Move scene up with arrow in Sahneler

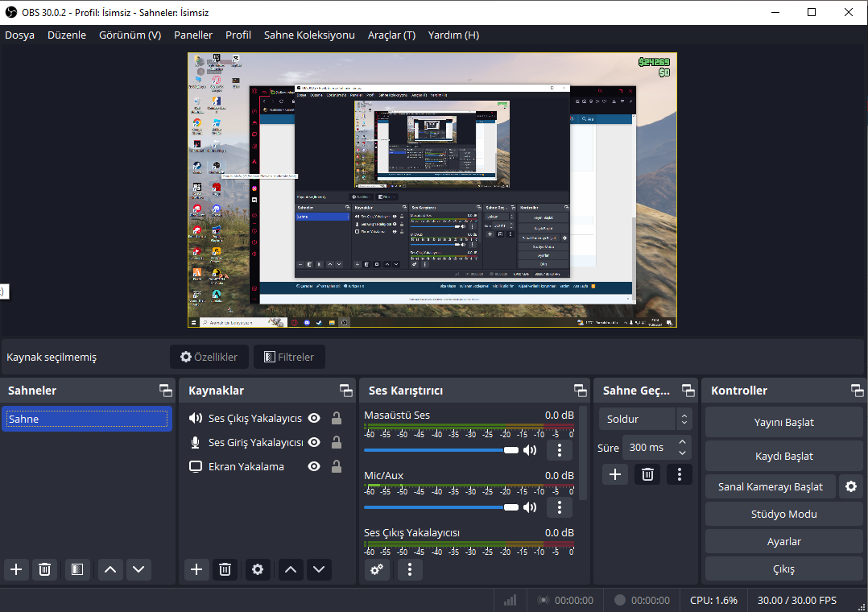(110, 569)
